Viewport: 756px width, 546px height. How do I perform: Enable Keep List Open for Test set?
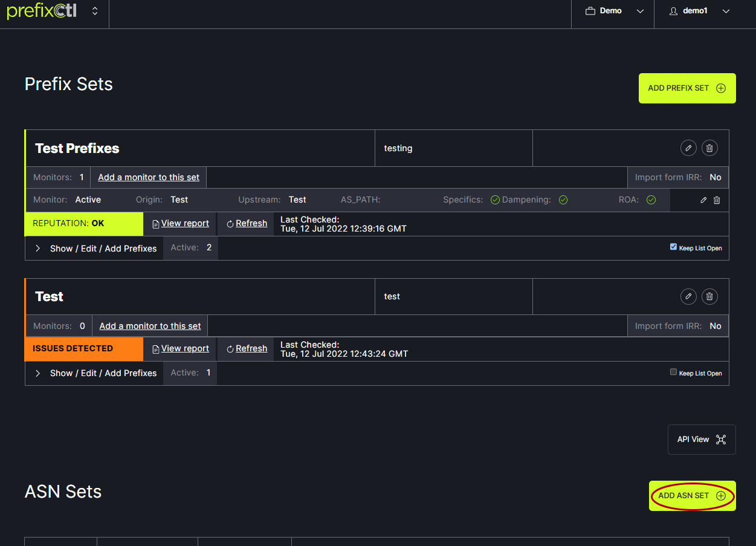coord(673,372)
